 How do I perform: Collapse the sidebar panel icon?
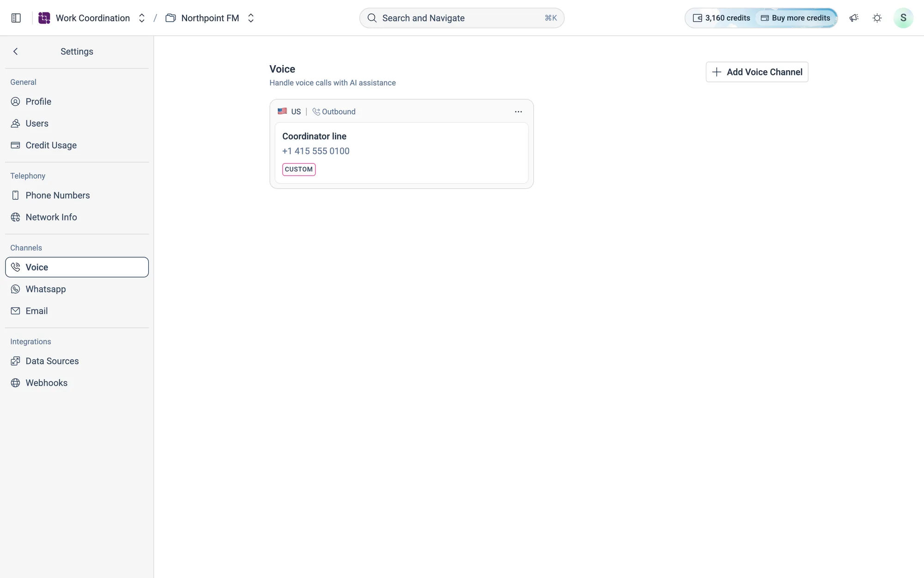point(16,18)
